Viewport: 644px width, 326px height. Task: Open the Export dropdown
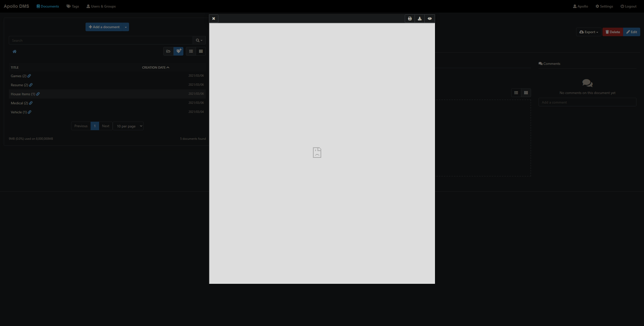pos(588,32)
